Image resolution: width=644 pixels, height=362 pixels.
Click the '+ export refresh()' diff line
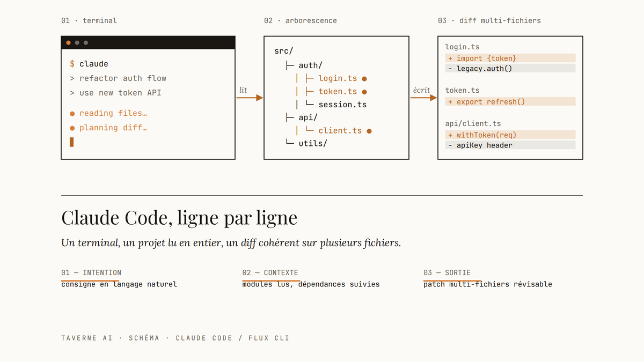(510, 101)
